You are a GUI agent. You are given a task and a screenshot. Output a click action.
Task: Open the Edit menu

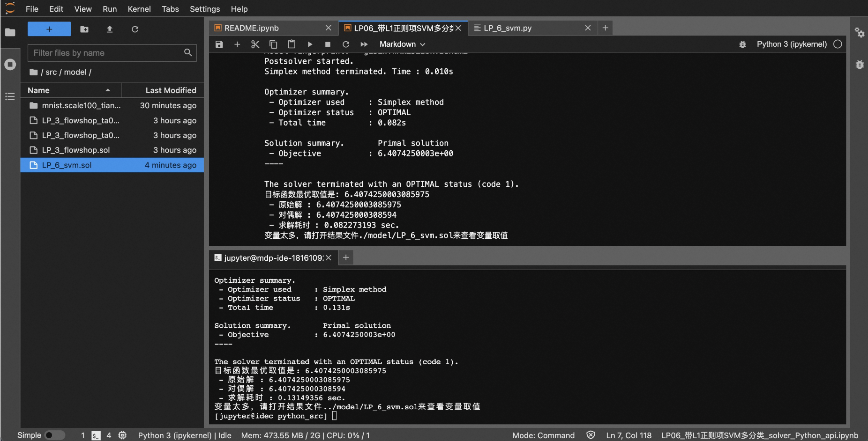tap(56, 9)
